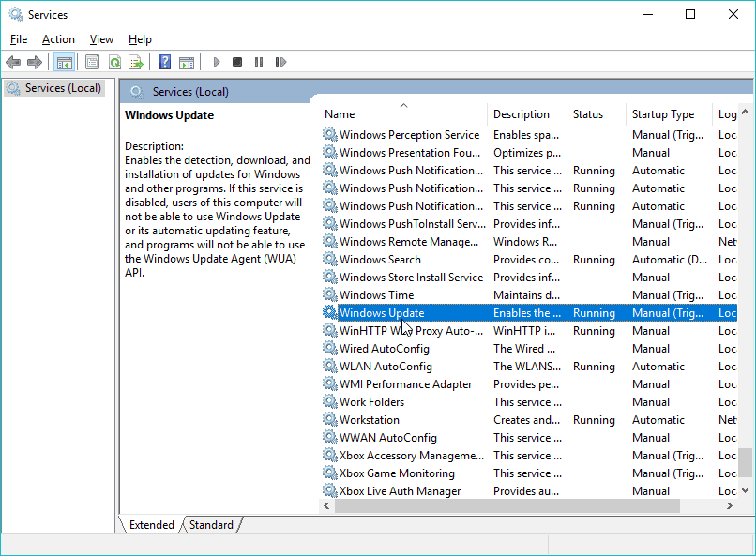The width and height of the screenshot is (756, 556).
Task: Click 'Creates and...' description of Workstation
Action: (526, 420)
